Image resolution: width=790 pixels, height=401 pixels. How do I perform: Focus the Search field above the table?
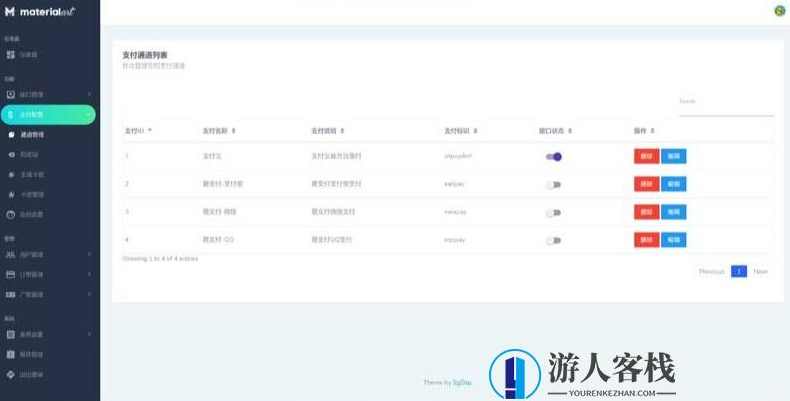[x=726, y=102]
